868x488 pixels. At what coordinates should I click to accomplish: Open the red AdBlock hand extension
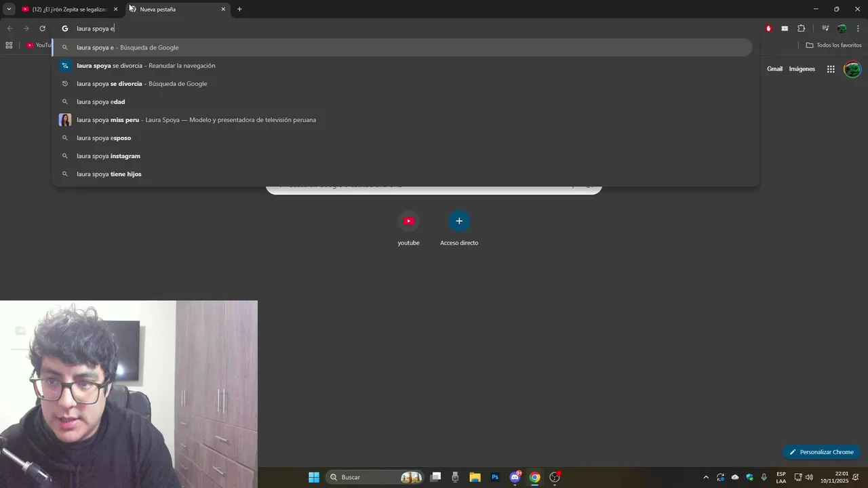(768, 28)
